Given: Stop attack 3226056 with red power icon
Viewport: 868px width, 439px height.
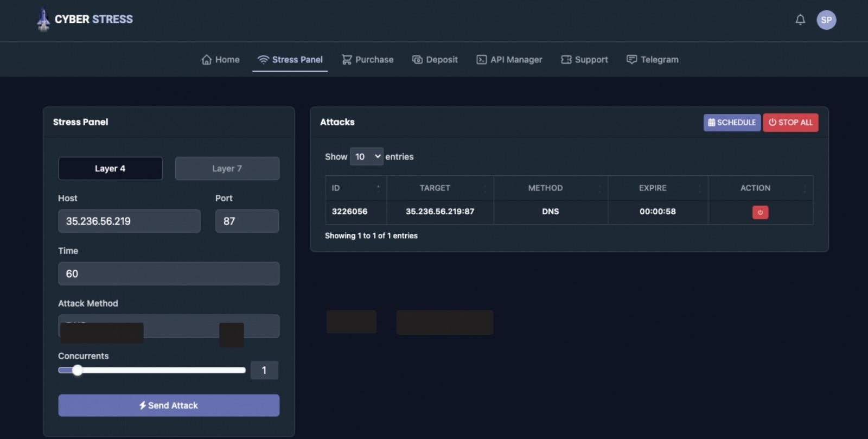Looking at the screenshot, I should click(759, 212).
